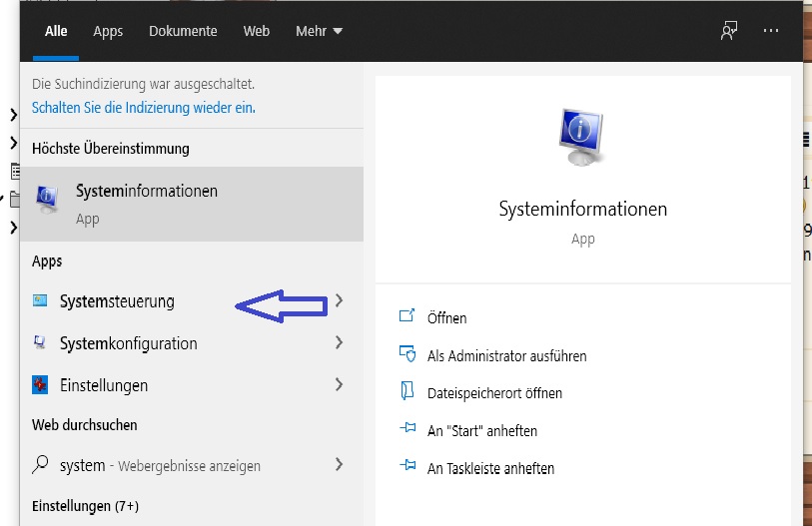Viewport: 812px width, 526px height.
Task: Click the Systemkonfiguration icon
Action: point(40,342)
